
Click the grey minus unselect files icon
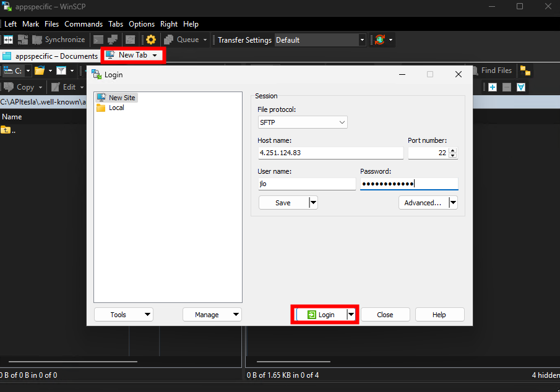click(507, 87)
